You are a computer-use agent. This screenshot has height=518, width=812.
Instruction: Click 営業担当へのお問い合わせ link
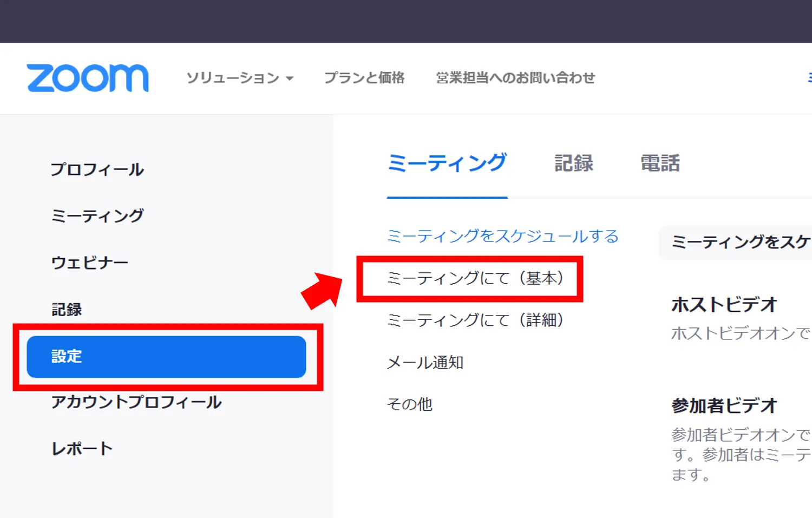[515, 78]
